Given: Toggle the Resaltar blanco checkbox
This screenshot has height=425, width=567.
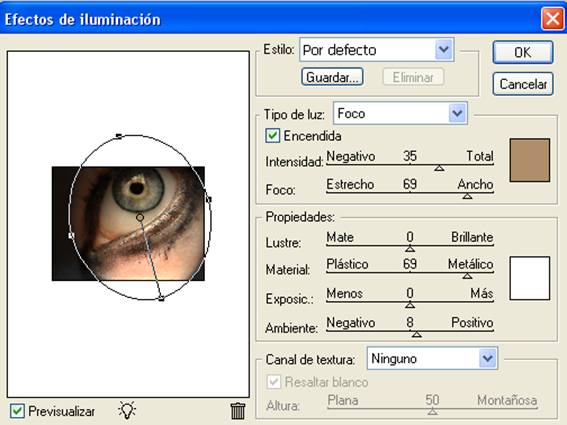Looking at the screenshot, I should tap(273, 382).
